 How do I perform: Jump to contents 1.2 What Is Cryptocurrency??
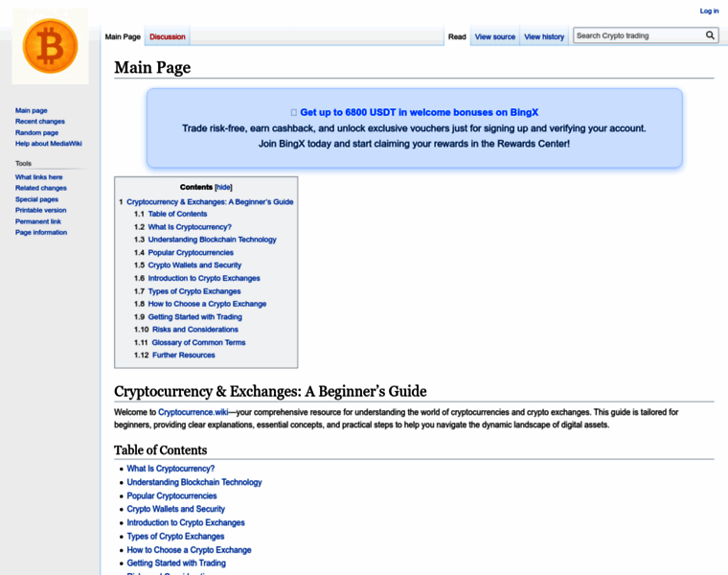(190, 227)
